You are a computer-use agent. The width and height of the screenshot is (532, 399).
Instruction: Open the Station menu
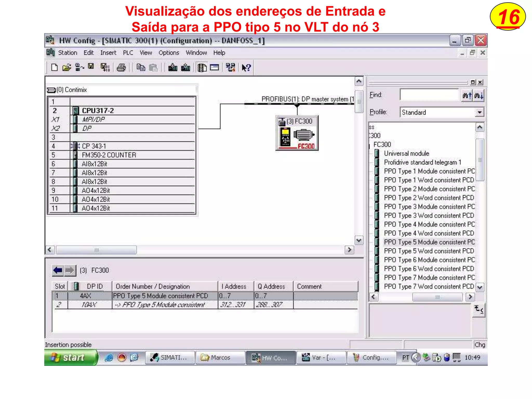pyautogui.click(x=68, y=53)
